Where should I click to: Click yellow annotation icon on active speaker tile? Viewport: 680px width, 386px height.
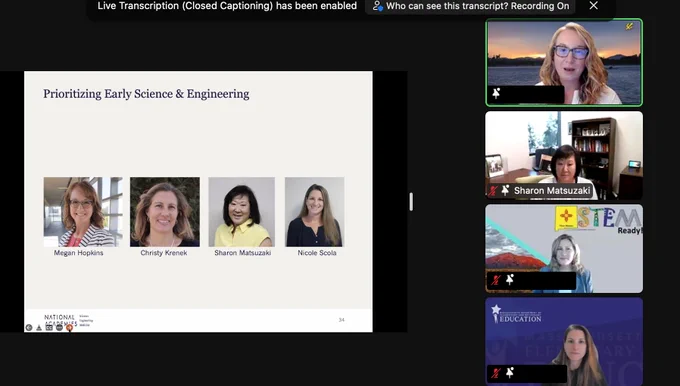[629, 27]
